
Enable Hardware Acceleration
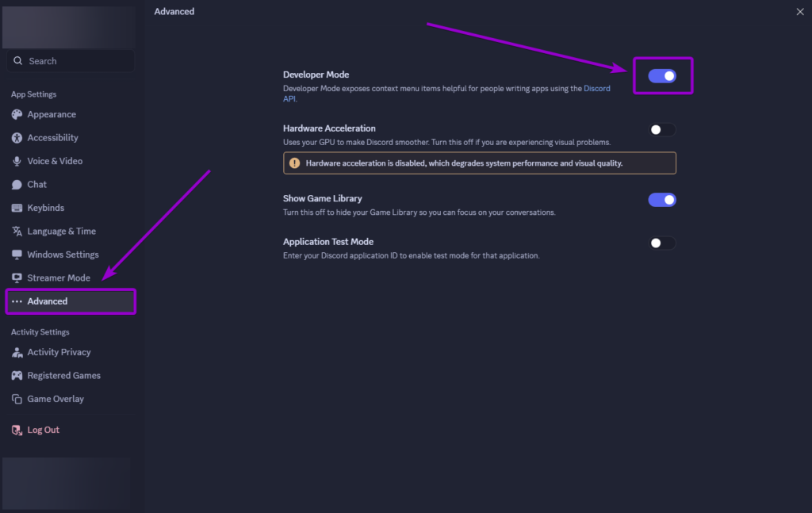662,129
